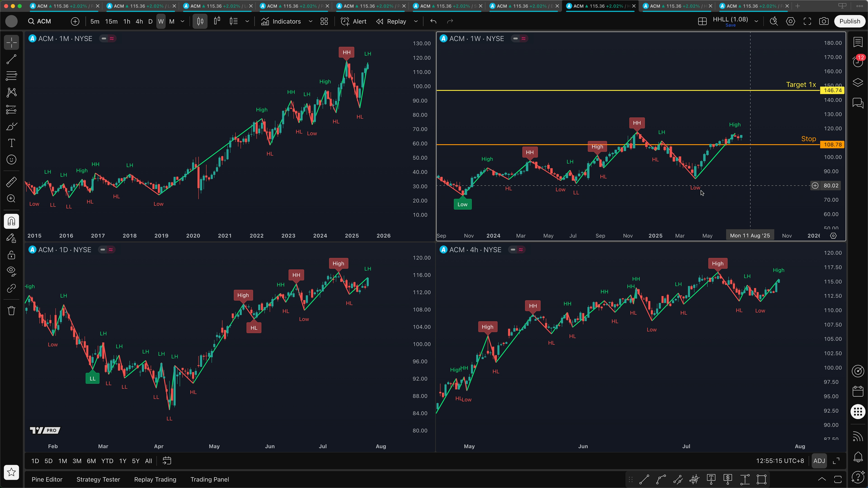This screenshot has height=488, width=868.
Task: Toggle magnet mode for drawings
Action: pos(12,221)
